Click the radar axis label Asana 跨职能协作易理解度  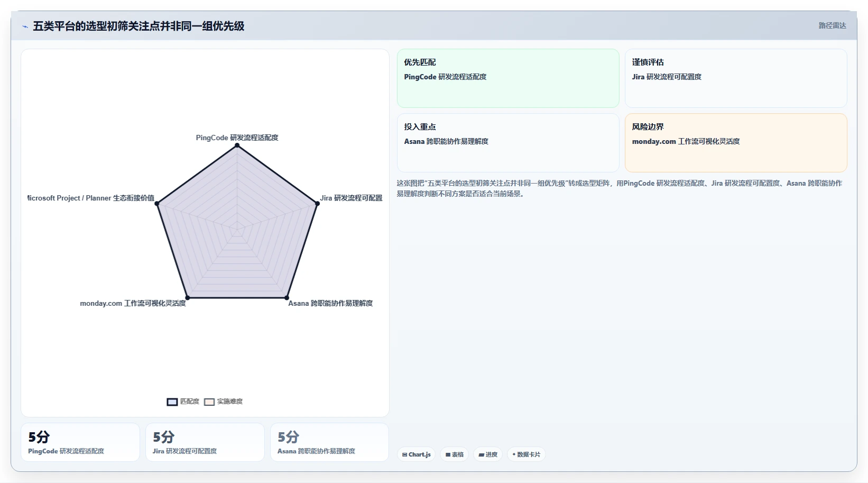tap(330, 303)
